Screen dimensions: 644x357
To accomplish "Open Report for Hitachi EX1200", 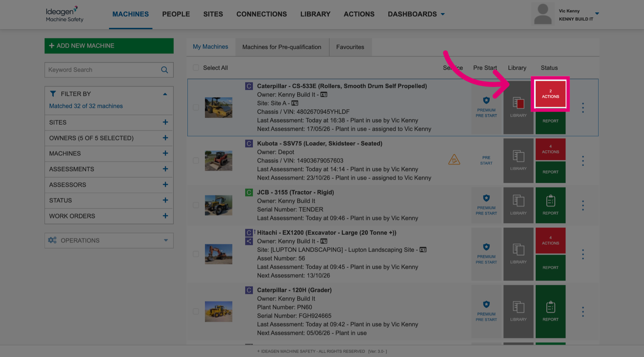I will [x=550, y=268].
